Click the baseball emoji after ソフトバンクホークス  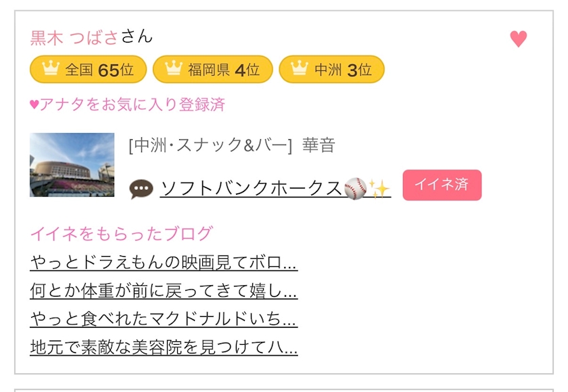(x=355, y=189)
